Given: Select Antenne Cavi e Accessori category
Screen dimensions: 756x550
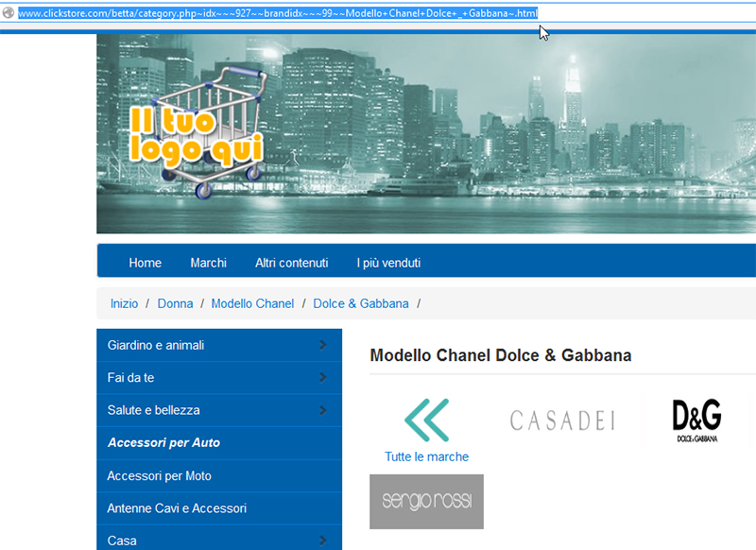Looking at the screenshot, I should pos(219,508).
